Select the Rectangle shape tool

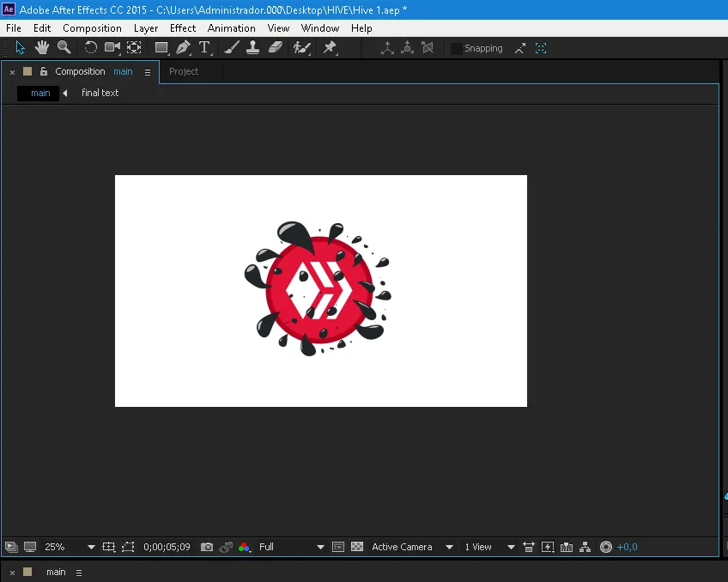tap(161, 48)
